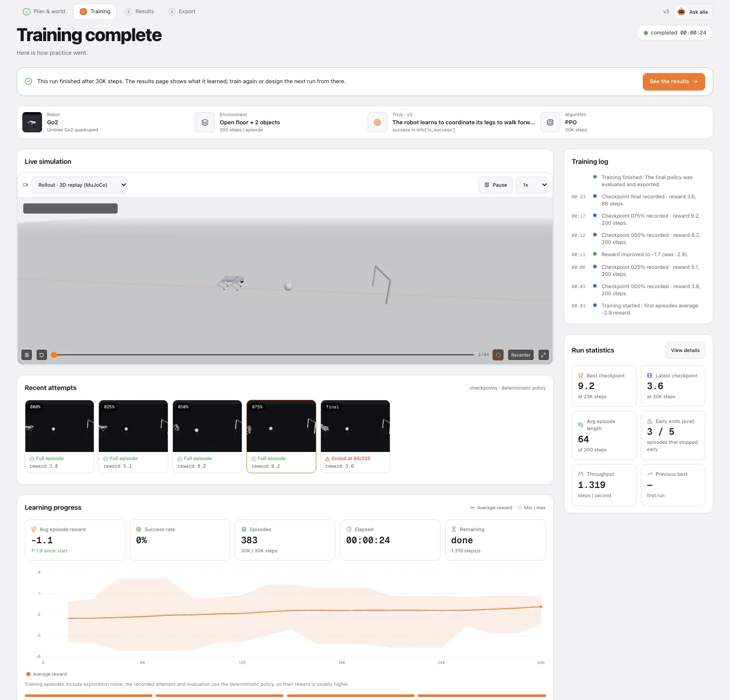
Task: Open fullscreen view of simulation
Action: point(543,355)
